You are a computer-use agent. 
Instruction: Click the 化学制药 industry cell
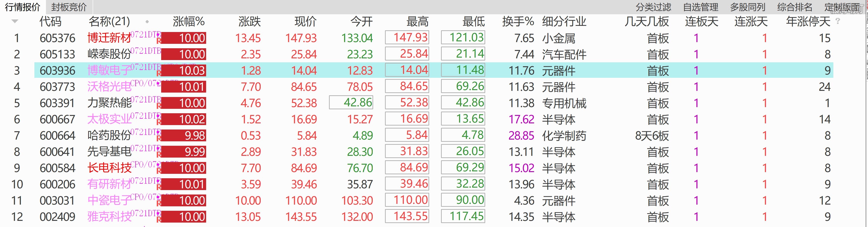(564, 135)
